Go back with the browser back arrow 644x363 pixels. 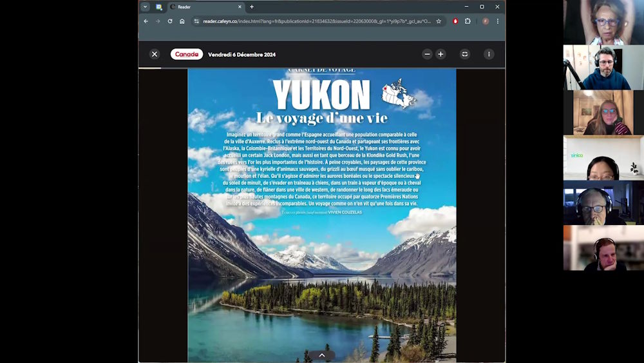click(146, 21)
